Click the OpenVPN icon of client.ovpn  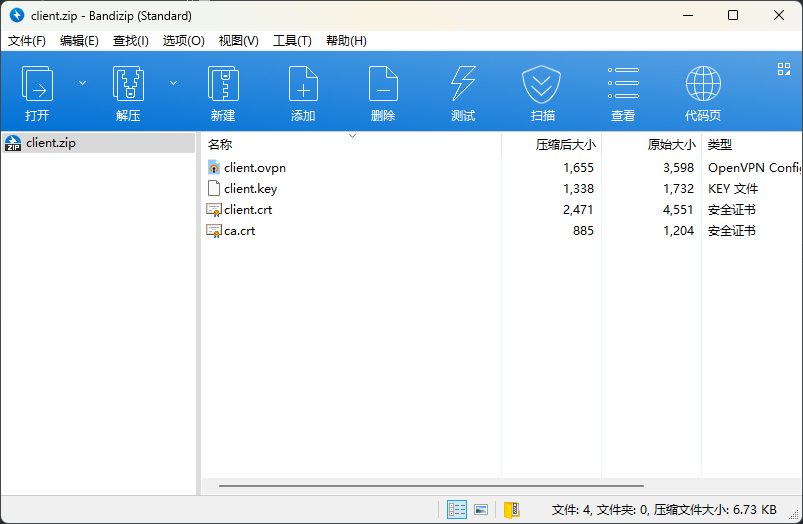point(214,167)
